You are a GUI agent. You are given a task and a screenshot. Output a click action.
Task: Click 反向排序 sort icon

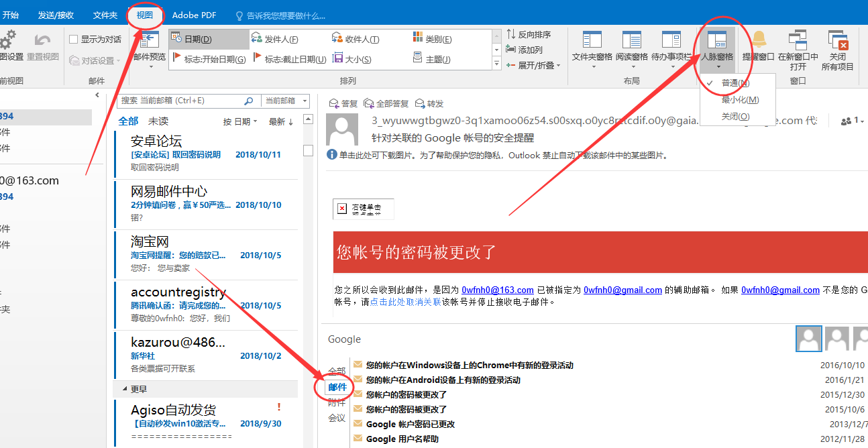tap(511, 34)
